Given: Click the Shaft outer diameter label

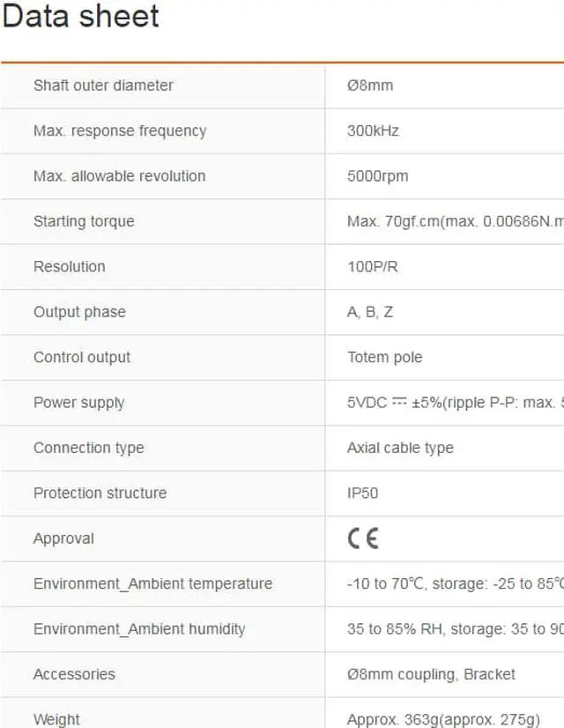Looking at the screenshot, I should [x=103, y=85].
